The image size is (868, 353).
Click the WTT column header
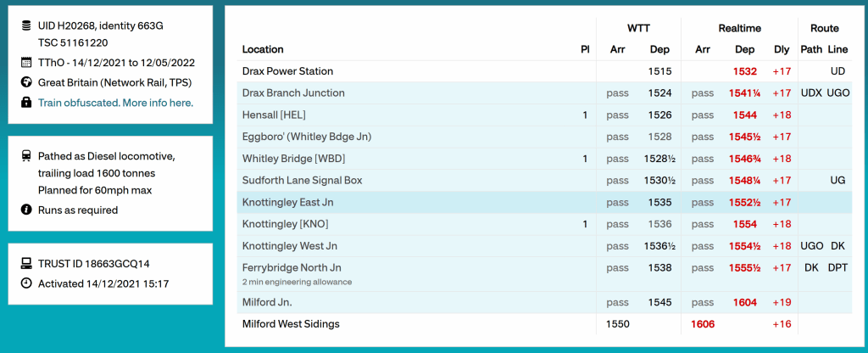[638, 28]
